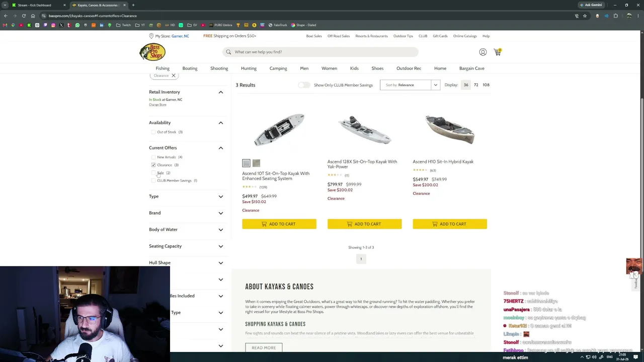Toggle Show Only CLUB Member Savings switch
Viewport: 644px width, 362px height.
304,85
